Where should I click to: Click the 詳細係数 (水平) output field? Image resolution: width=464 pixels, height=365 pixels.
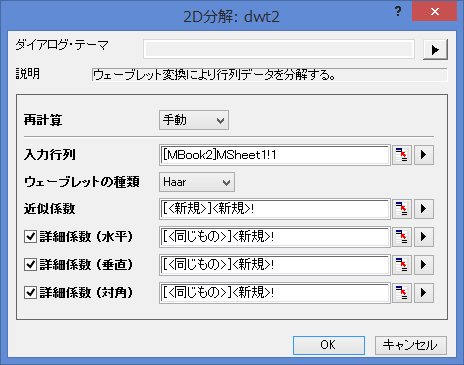coord(275,237)
